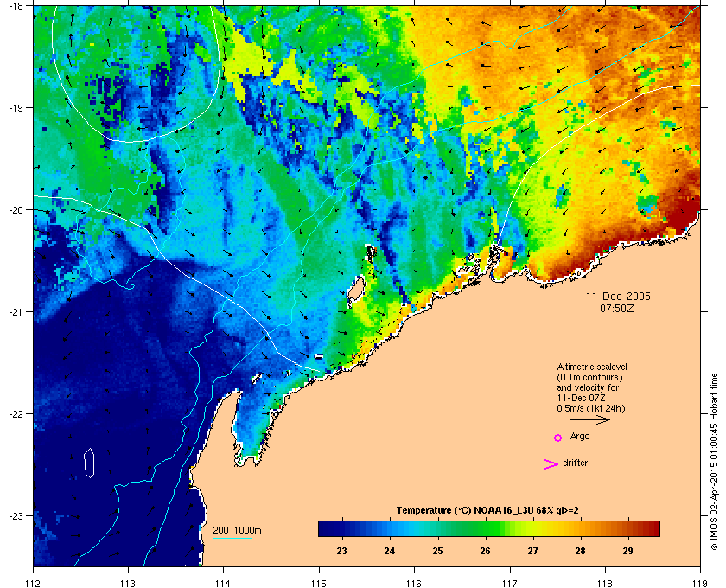Click the '113' longitude axis label

pos(128,584)
